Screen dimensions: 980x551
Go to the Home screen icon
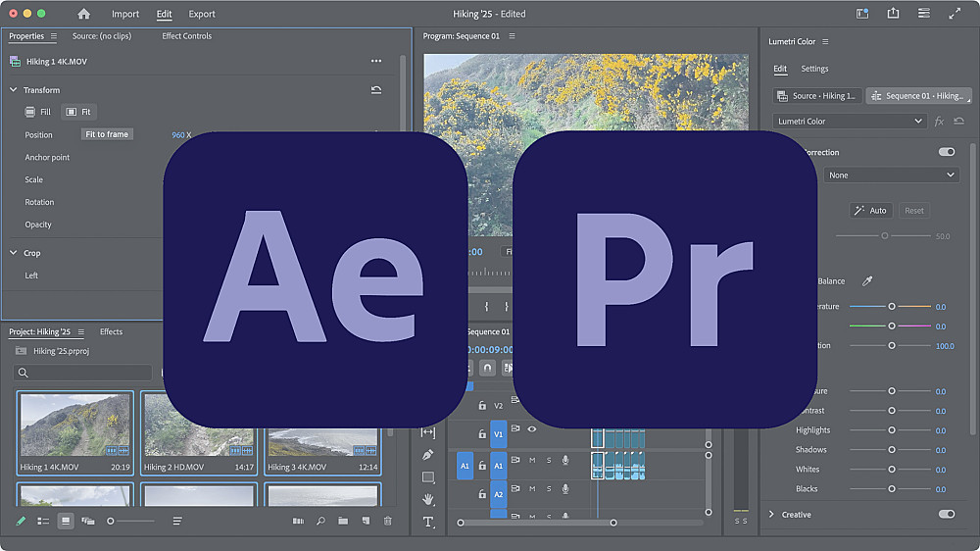click(x=83, y=14)
